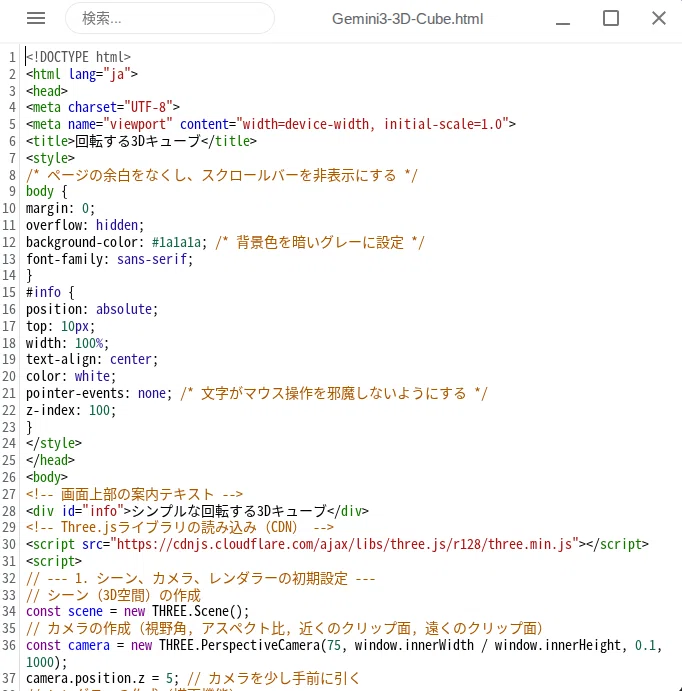Open the hamburger menu icon

pos(36,18)
